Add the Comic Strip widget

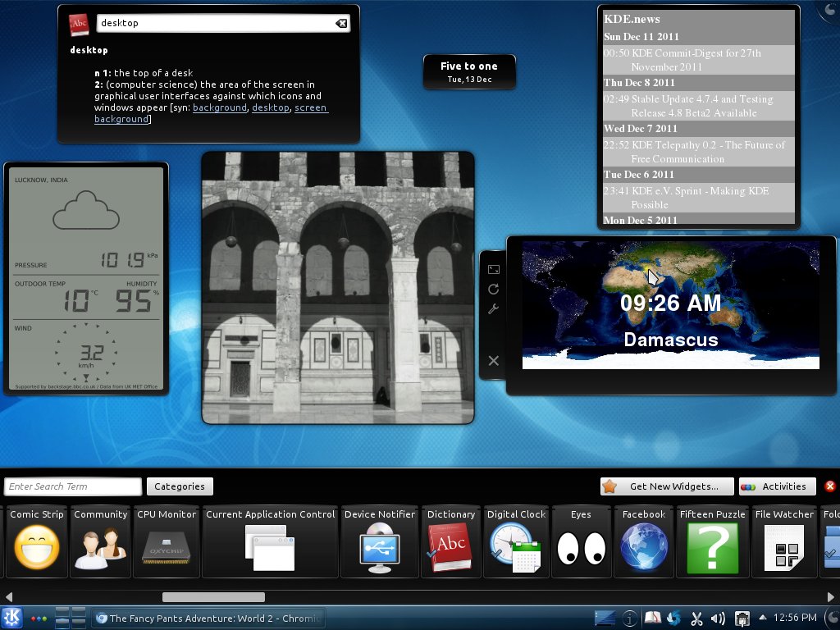tap(36, 541)
